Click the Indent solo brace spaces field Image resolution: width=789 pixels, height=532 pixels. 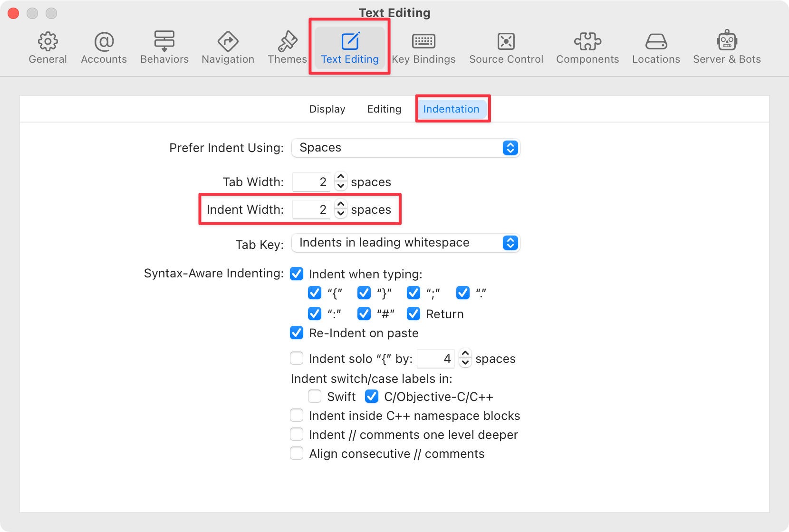(x=436, y=359)
